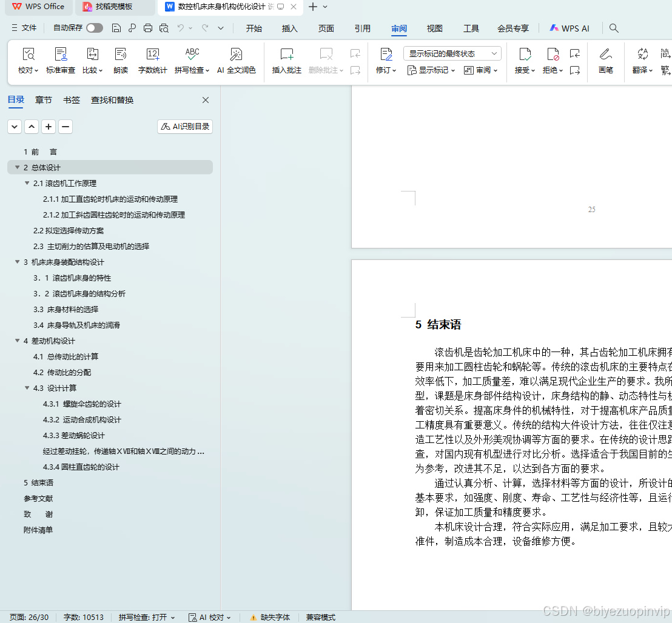The height and width of the screenshot is (623, 672).
Task: Toggle 拼写检查 status in status bar
Action: coord(146,617)
